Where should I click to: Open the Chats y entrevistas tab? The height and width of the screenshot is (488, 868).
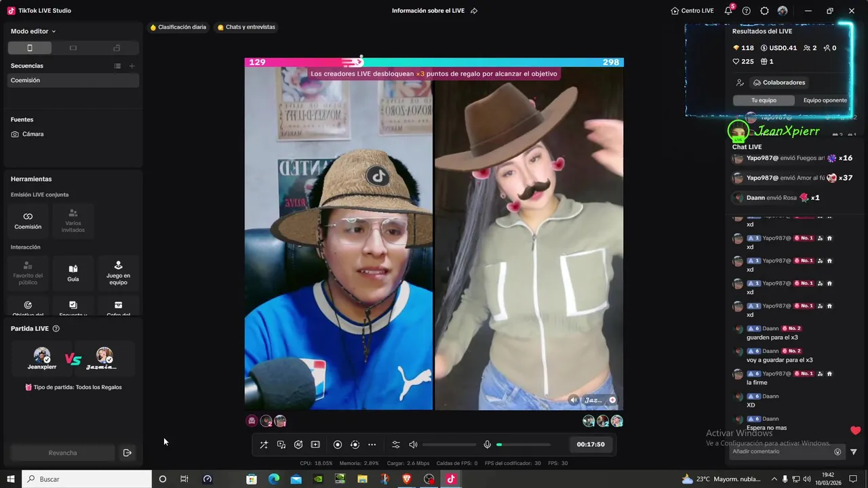pos(246,27)
